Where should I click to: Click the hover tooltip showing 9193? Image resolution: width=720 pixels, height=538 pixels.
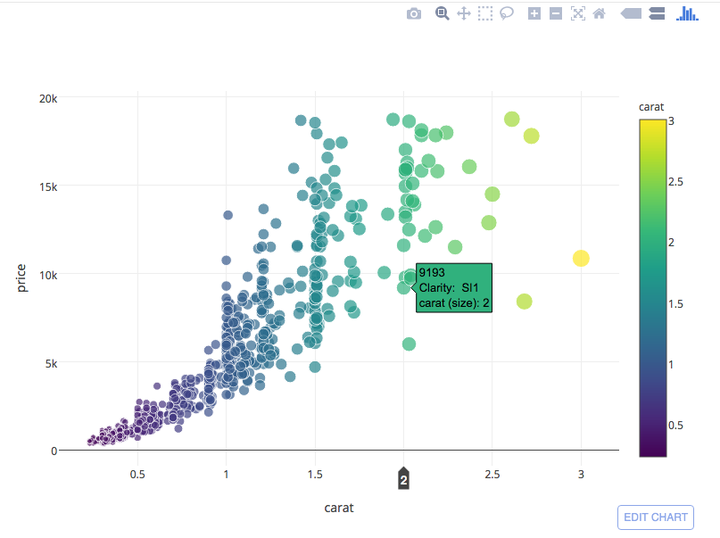pyautogui.click(x=454, y=288)
